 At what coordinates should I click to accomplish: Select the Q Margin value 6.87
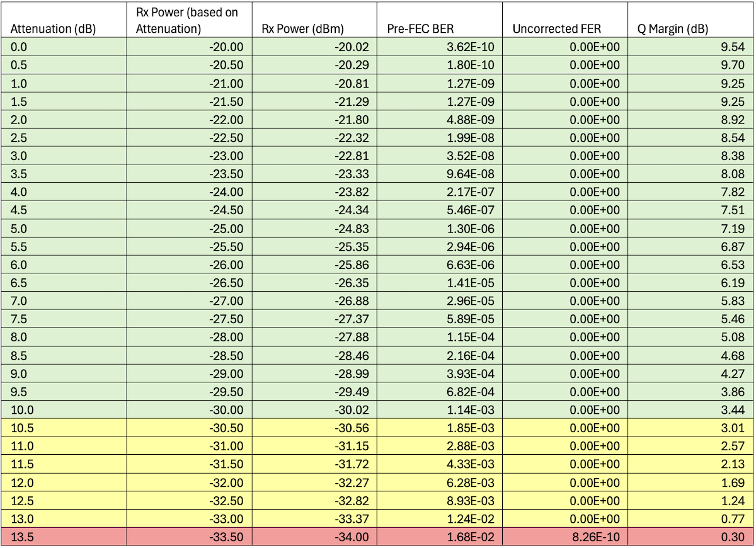point(690,247)
